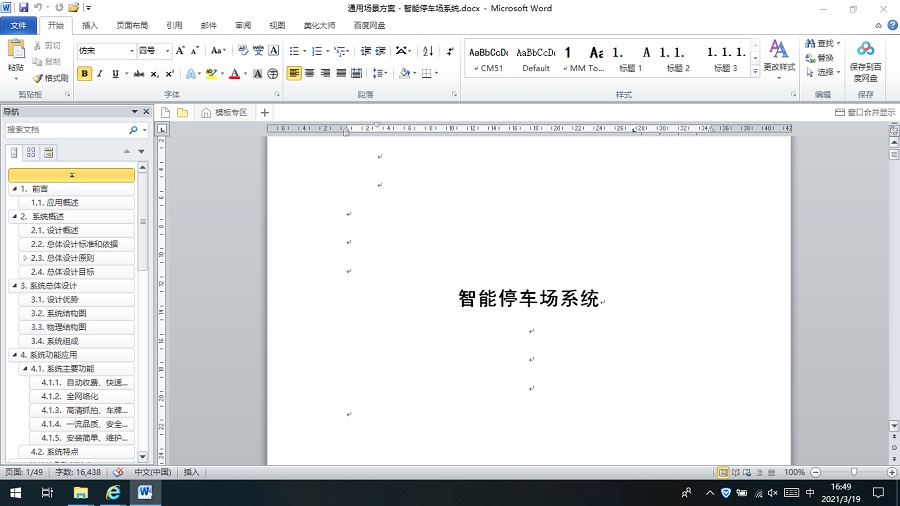Viewport: 900px width, 506px height.
Task: Apply 标题 1 style
Action: point(630,59)
